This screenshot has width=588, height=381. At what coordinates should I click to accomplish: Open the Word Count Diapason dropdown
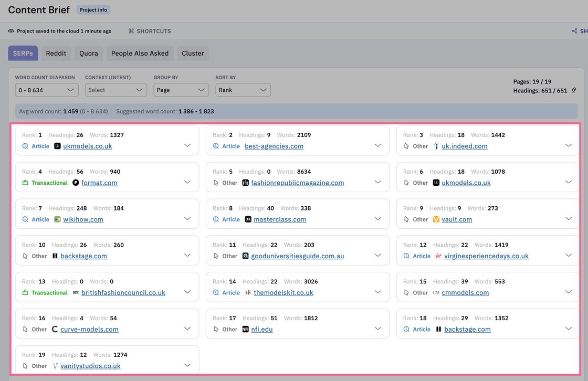coord(47,90)
